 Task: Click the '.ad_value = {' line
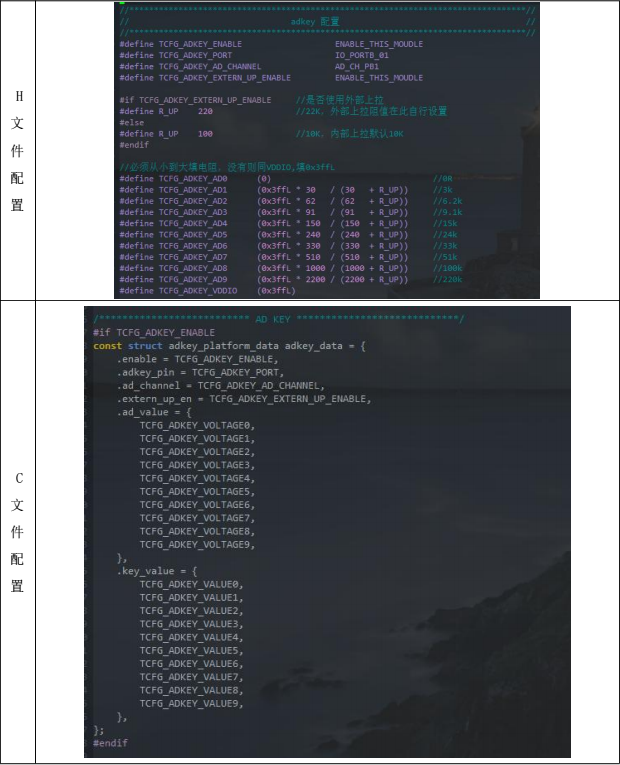tap(154, 412)
